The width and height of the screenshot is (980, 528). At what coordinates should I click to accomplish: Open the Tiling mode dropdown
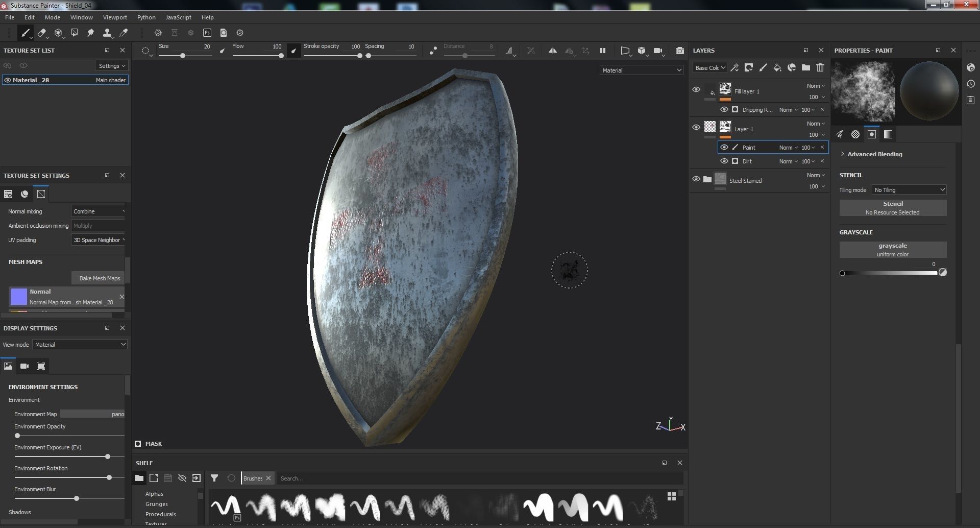[909, 189]
